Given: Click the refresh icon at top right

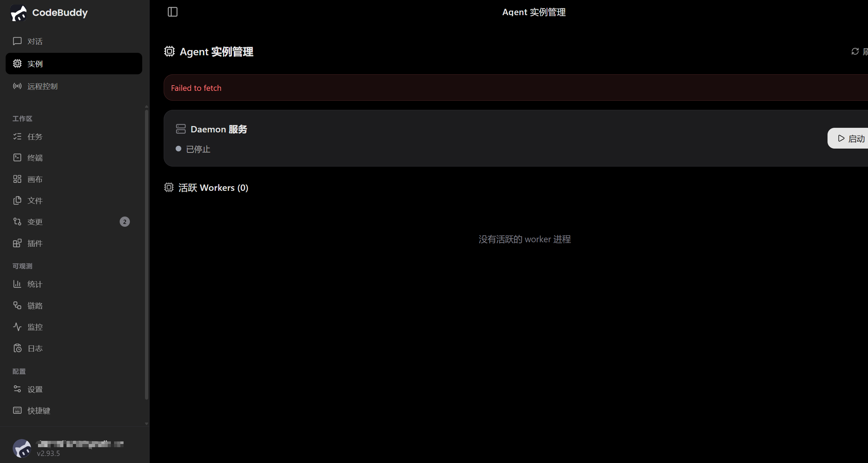Looking at the screenshot, I should 855,51.
